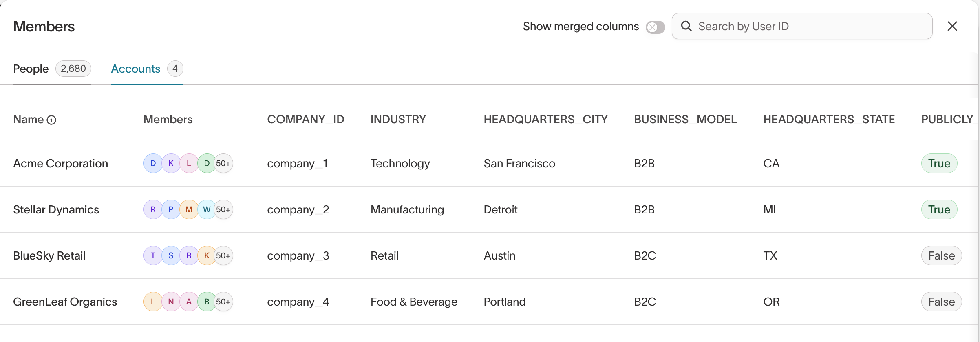Click the R avatar in Stellar Dynamics row
Image resolution: width=980 pixels, height=342 pixels.
point(153,209)
